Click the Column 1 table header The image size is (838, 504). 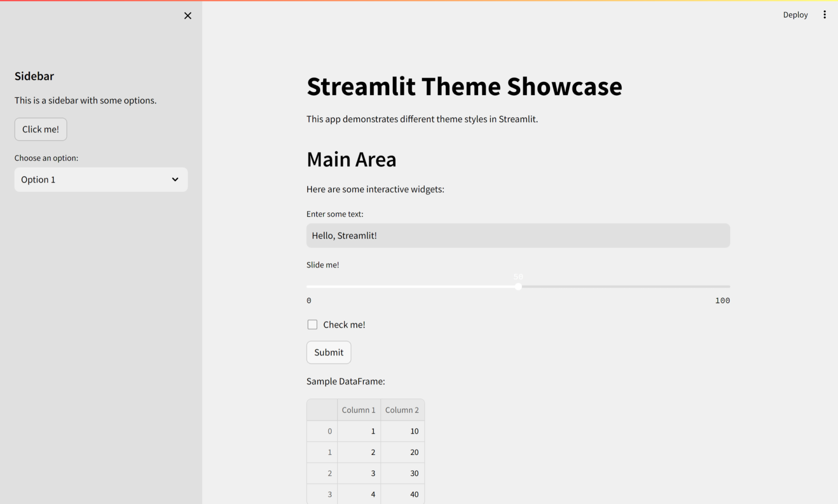(x=358, y=410)
